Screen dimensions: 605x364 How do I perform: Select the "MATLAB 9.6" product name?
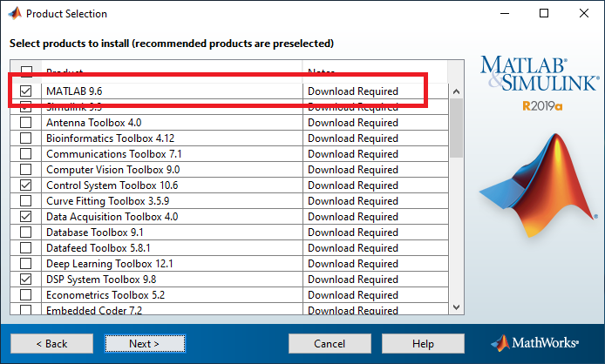[x=74, y=91]
